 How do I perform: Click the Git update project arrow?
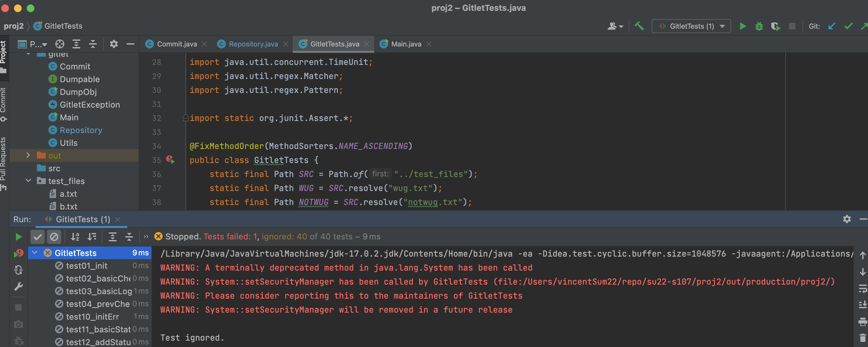tap(832, 26)
